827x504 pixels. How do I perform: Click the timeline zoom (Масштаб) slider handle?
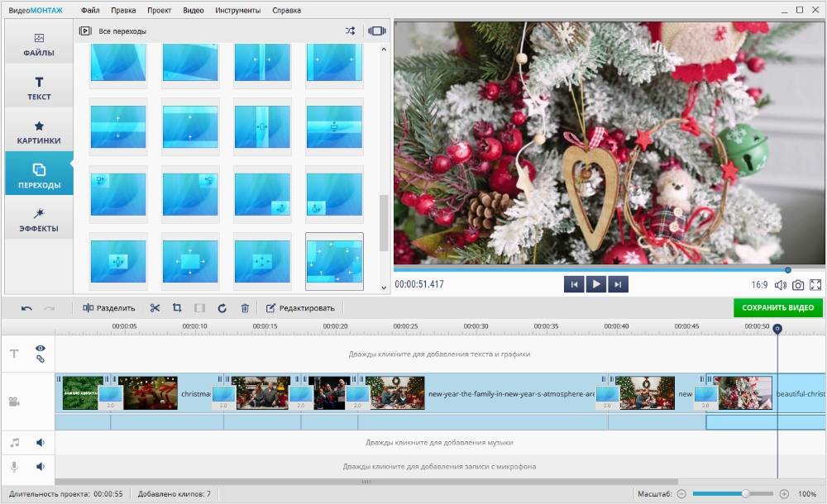click(x=746, y=493)
